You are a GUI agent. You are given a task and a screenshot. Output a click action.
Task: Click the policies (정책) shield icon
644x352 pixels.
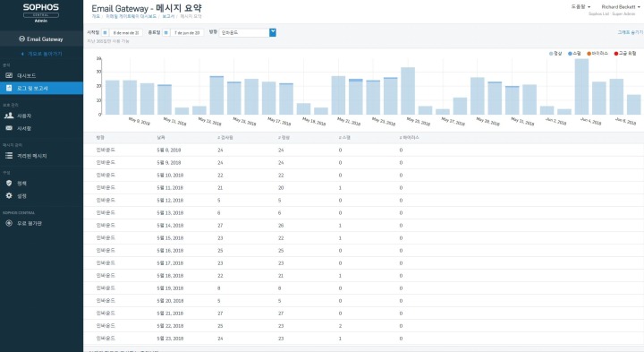(9, 183)
